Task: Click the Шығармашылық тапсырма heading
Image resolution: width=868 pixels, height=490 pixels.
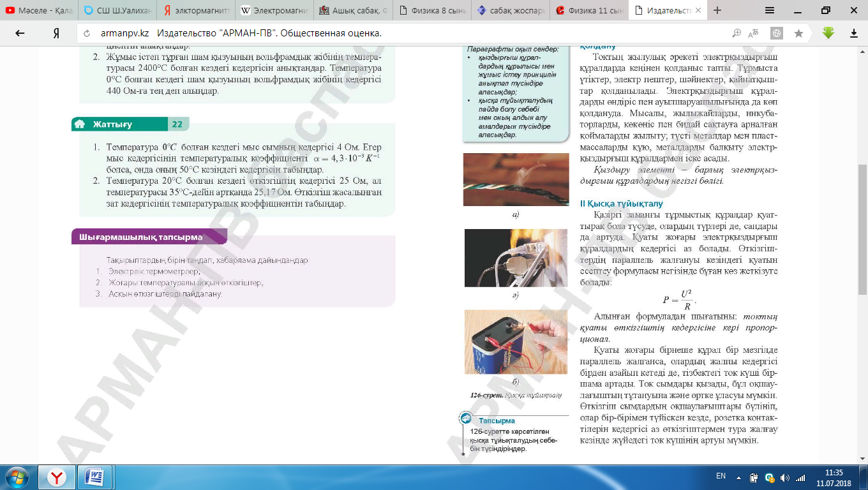Action: point(148,237)
